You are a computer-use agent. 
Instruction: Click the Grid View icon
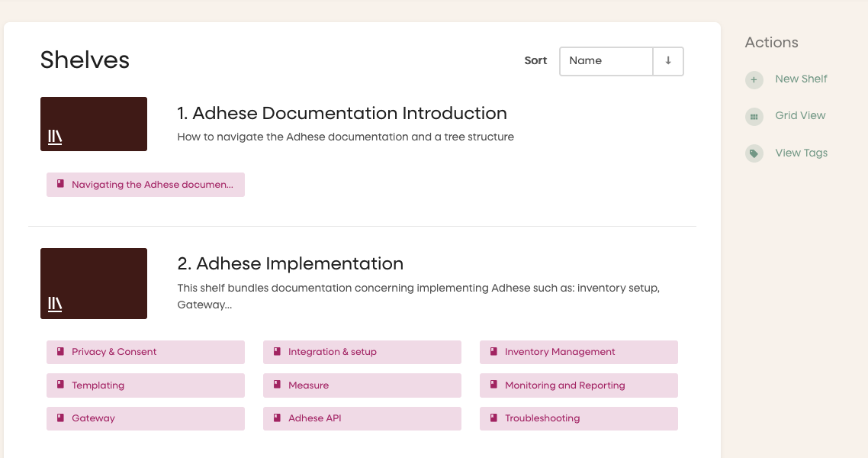click(x=754, y=116)
